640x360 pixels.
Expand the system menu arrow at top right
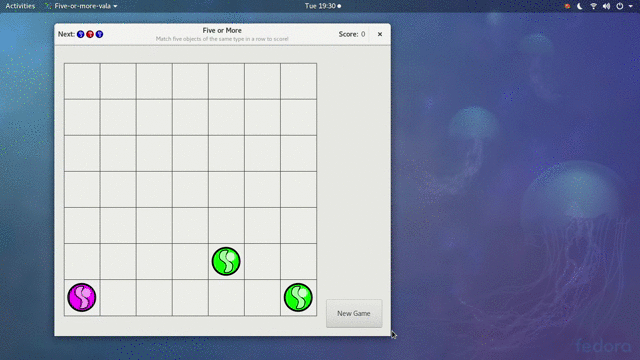(x=631, y=6)
